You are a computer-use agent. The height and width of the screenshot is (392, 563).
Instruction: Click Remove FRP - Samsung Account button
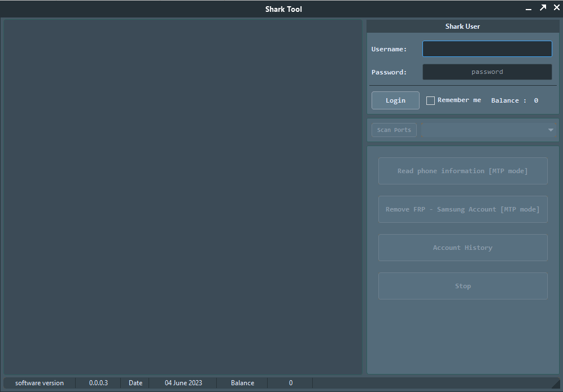coord(462,209)
